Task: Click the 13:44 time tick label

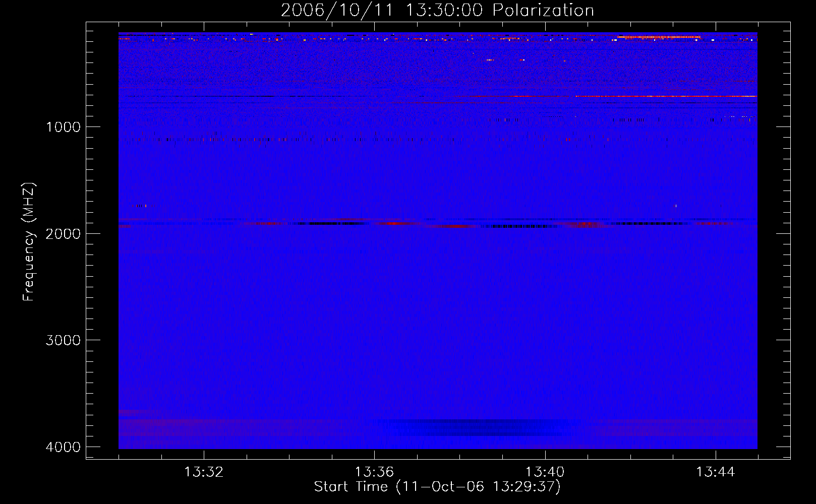Action: tap(716, 472)
